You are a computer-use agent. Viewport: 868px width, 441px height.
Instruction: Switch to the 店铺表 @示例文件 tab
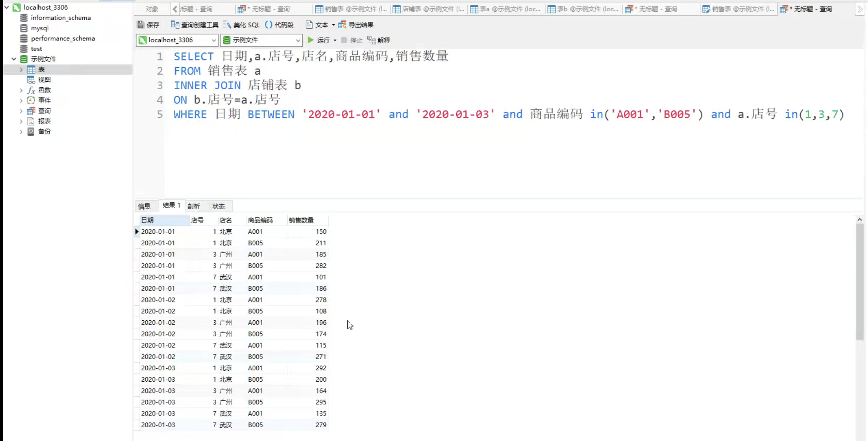click(x=428, y=9)
